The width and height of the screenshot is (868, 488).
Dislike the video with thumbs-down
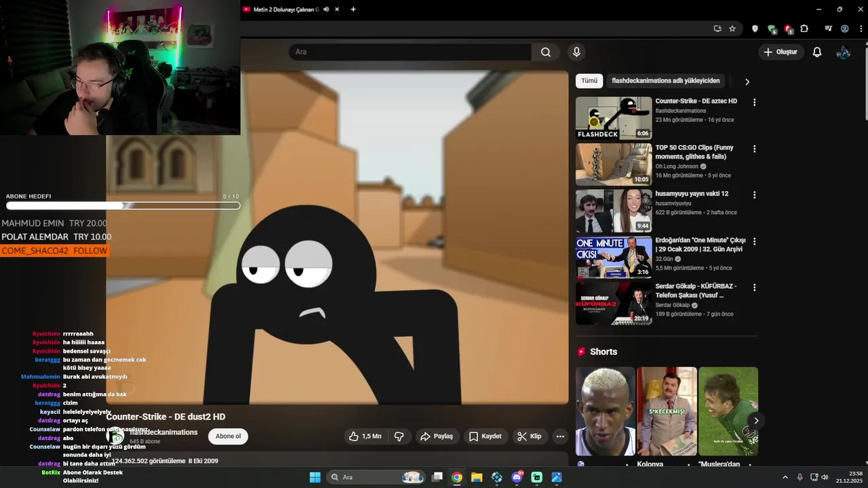click(x=399, y=436)
